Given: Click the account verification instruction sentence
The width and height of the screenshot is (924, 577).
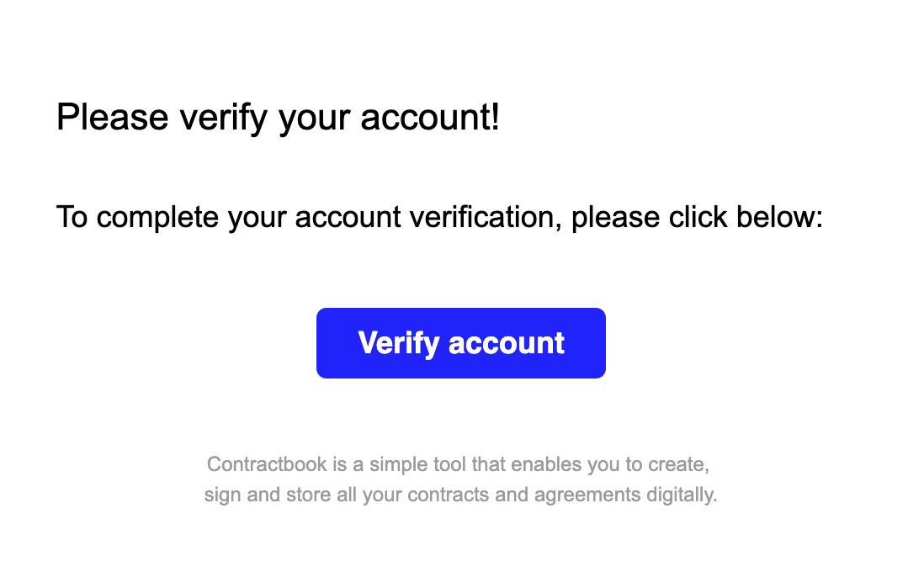Looking at the screenshot, I should [x=438, y=218].
